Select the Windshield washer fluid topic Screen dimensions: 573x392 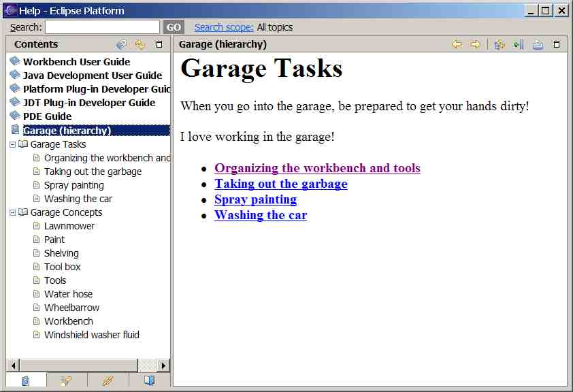coord(92,335)
